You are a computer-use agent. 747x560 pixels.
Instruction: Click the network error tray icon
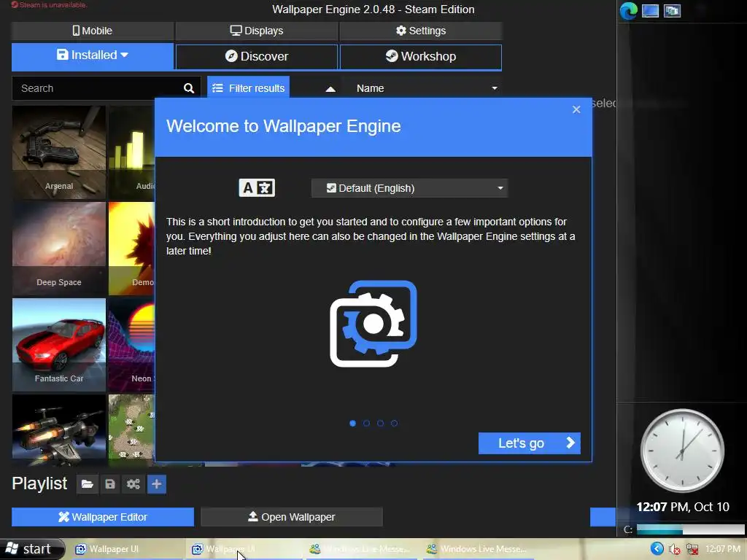tap(692, 550)
